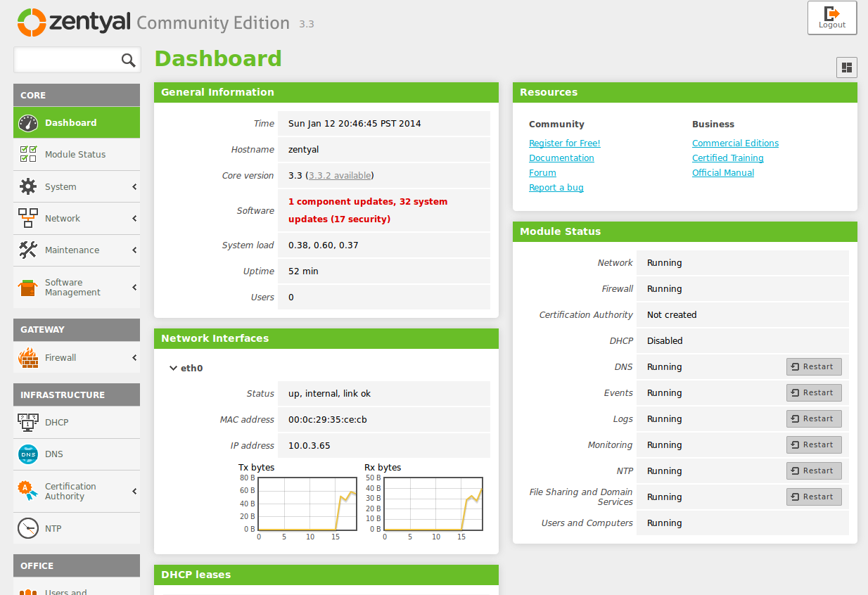Expand the Network menu arrow

coord(134,219)
